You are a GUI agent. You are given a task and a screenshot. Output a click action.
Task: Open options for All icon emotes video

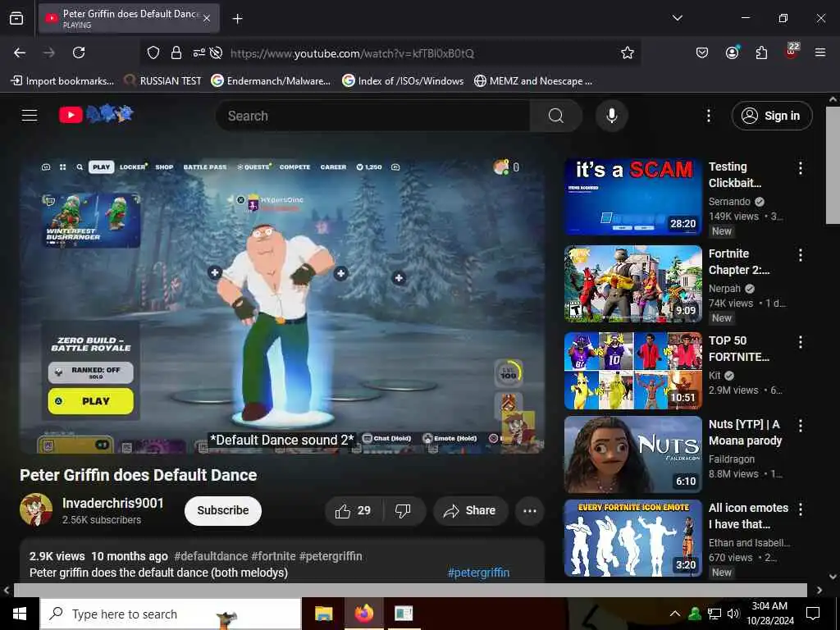801,509
